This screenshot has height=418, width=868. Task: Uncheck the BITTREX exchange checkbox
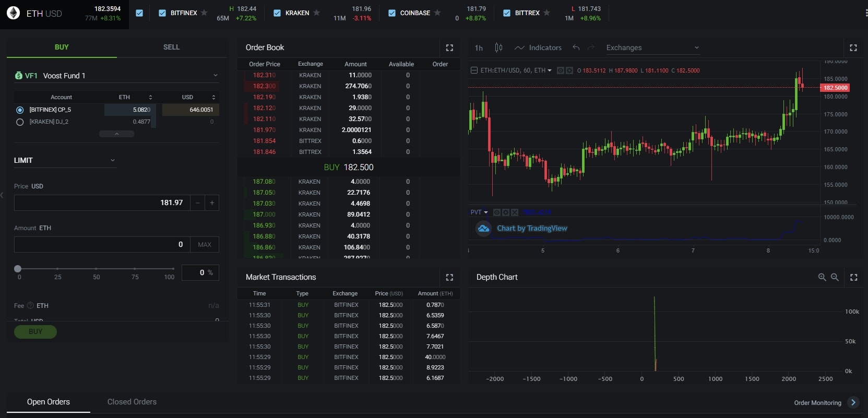pos(507,13)
